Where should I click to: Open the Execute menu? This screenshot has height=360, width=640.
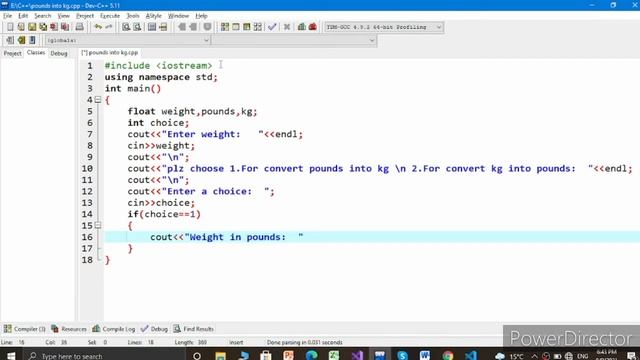[110, 16]
